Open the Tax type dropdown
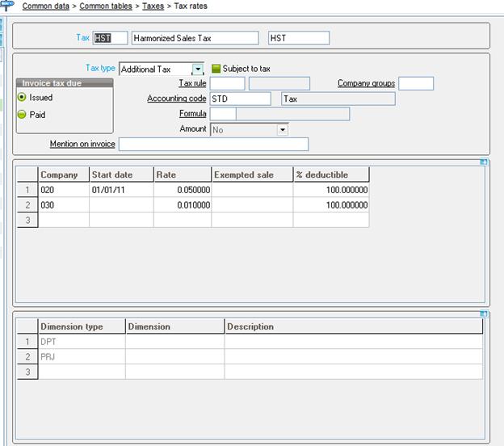The width and height of the screenshot is (504, 446). click(x=198, y=69)
